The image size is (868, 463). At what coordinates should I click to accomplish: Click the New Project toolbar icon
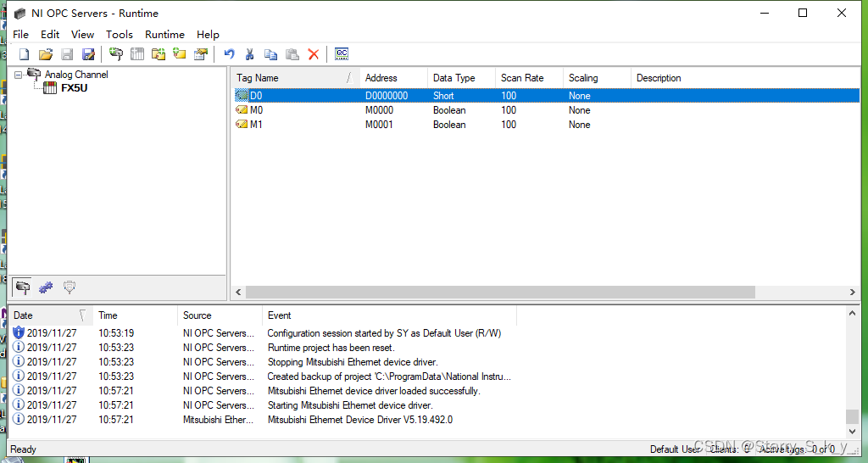(24, 54)
